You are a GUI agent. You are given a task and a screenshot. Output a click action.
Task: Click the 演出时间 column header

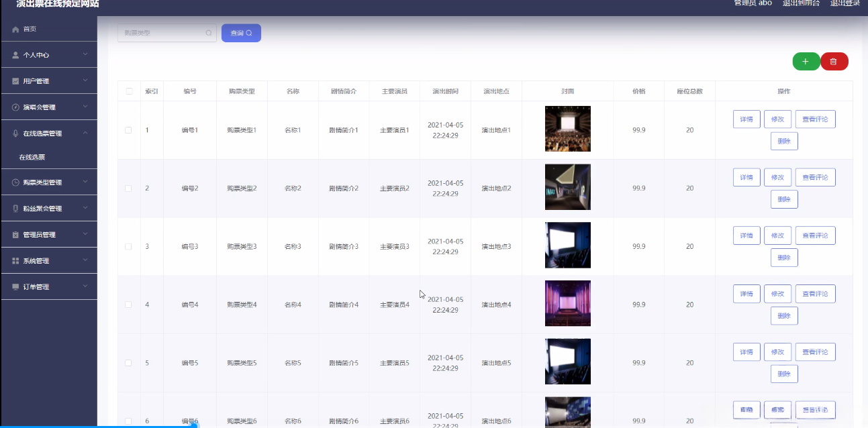point(446,91)
